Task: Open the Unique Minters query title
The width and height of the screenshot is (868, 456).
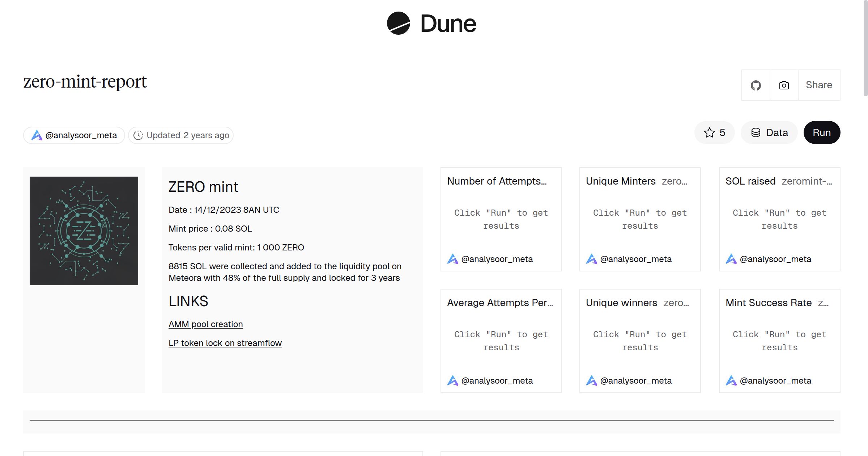Action: 621,181
